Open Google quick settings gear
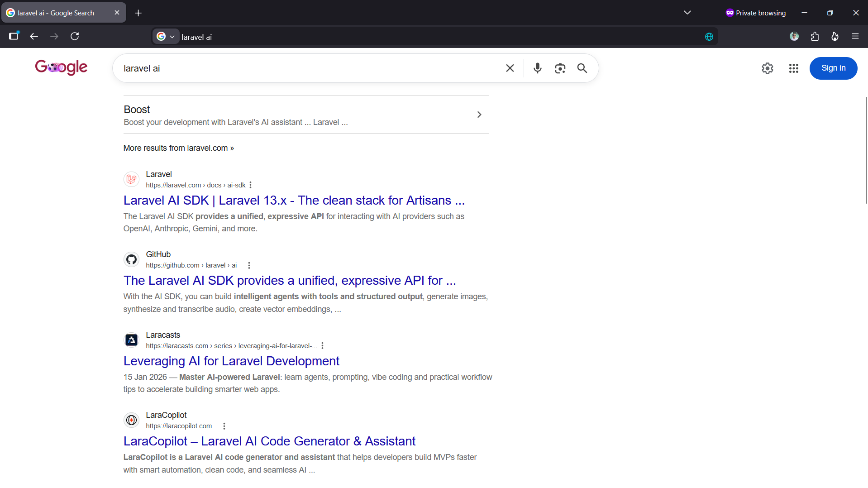 click(767, 68)
